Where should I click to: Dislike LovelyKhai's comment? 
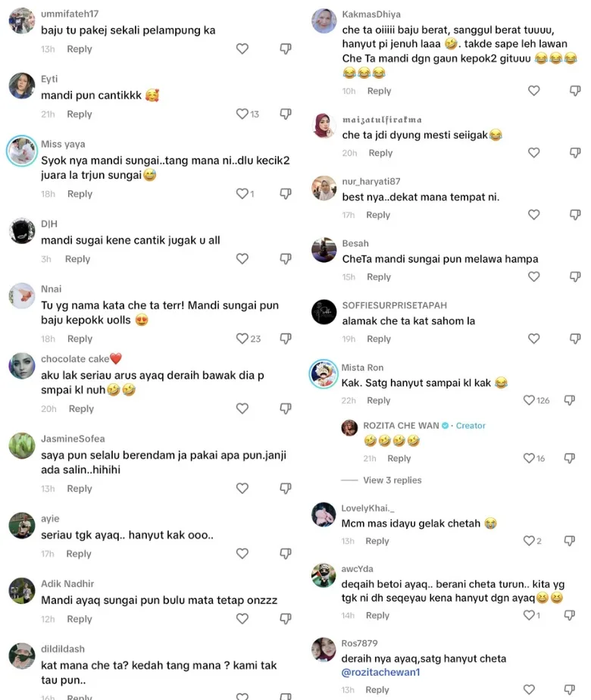[575, 541]
